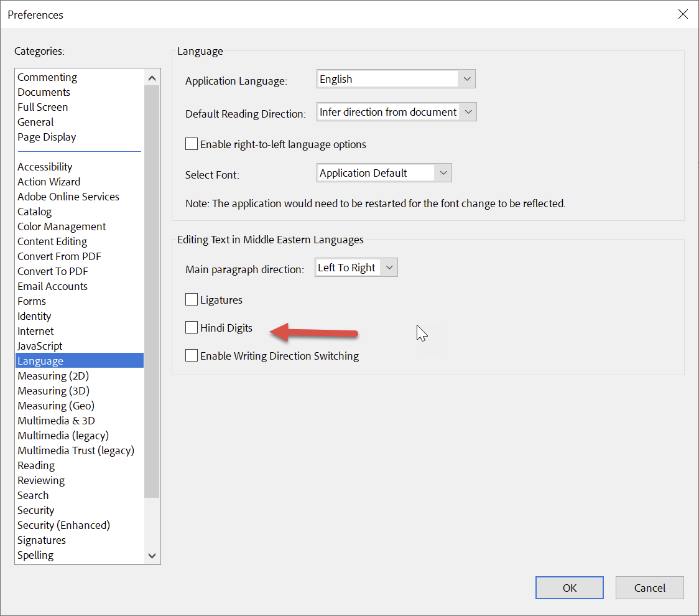The width and height of the screenshot is (699, 616).
Task: Open Measuring (Geo) preferences
Action: (56, 406)
